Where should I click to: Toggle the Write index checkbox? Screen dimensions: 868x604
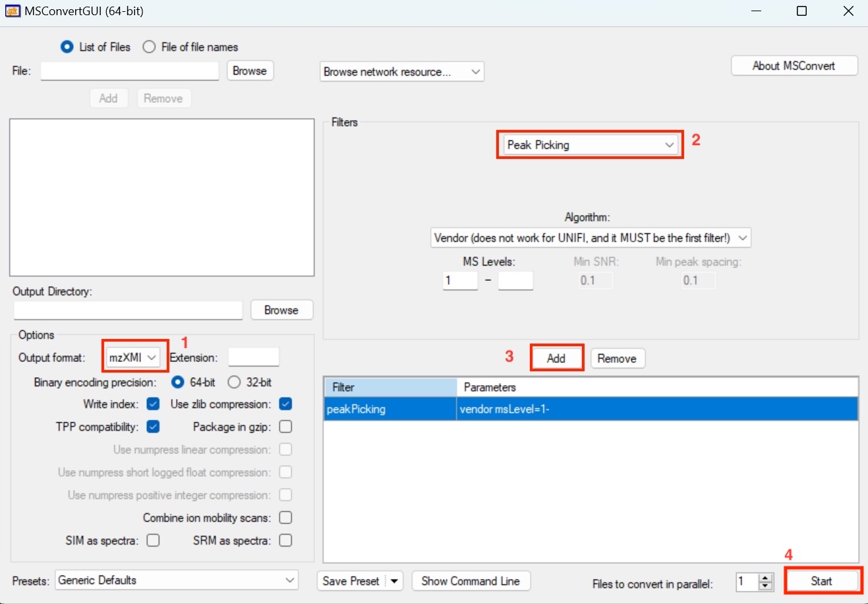pyautogui.click(x=153, y=404)
